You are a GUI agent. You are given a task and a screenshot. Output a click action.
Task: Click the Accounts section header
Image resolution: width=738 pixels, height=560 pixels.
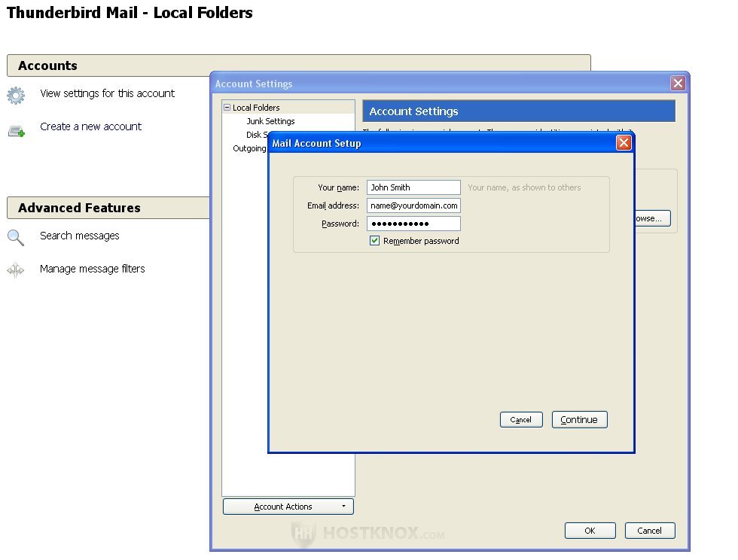pos(299,65)
